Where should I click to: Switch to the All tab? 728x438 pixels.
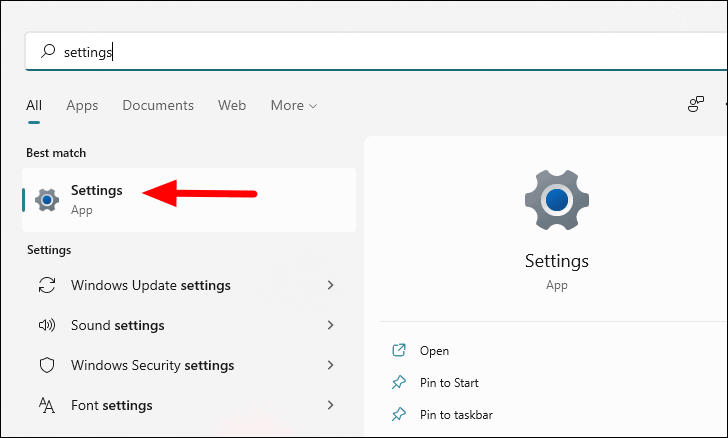coord(34,105)
